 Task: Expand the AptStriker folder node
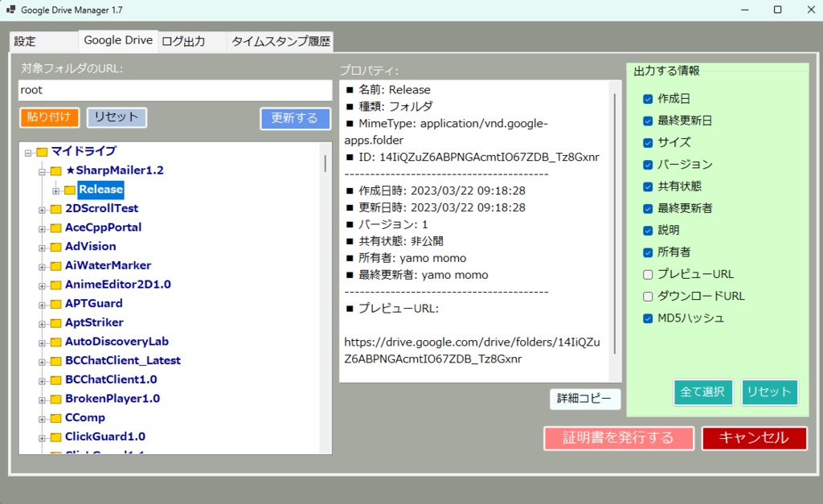(x=42, y=324)
